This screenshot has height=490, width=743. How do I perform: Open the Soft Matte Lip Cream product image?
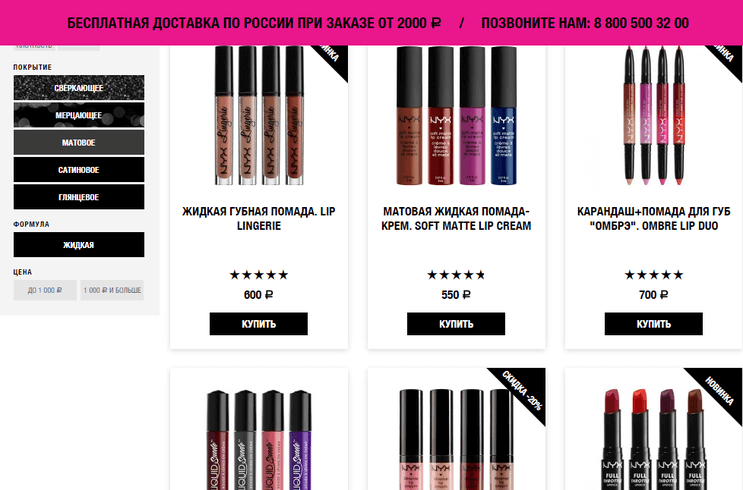456,115
